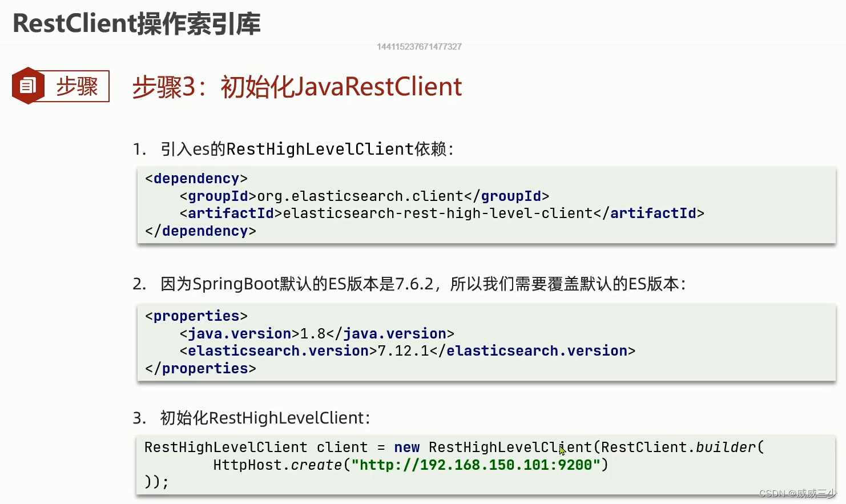The height and width of the screenshot is (504, 846).
Task: Click the title RestClient操作索引库
Action: (x=136, y=23)
